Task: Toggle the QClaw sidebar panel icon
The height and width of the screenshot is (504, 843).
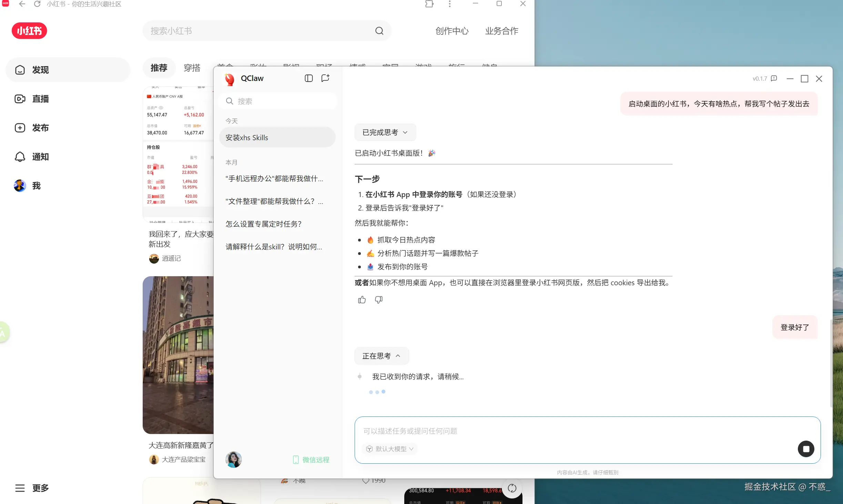Action: [x=308, y=78]
